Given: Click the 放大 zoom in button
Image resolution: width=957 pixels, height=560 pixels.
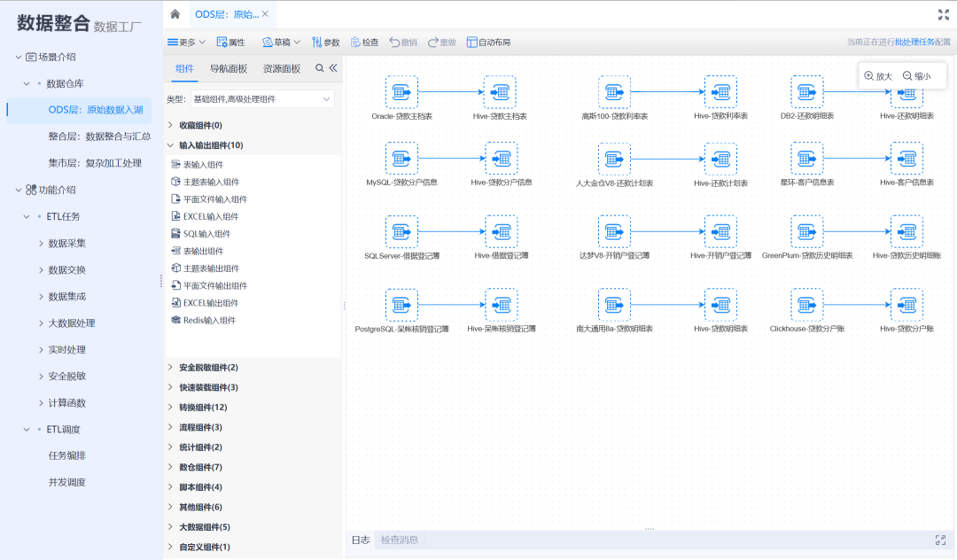Looking at the screenshot, I should [x=878, y=76].
